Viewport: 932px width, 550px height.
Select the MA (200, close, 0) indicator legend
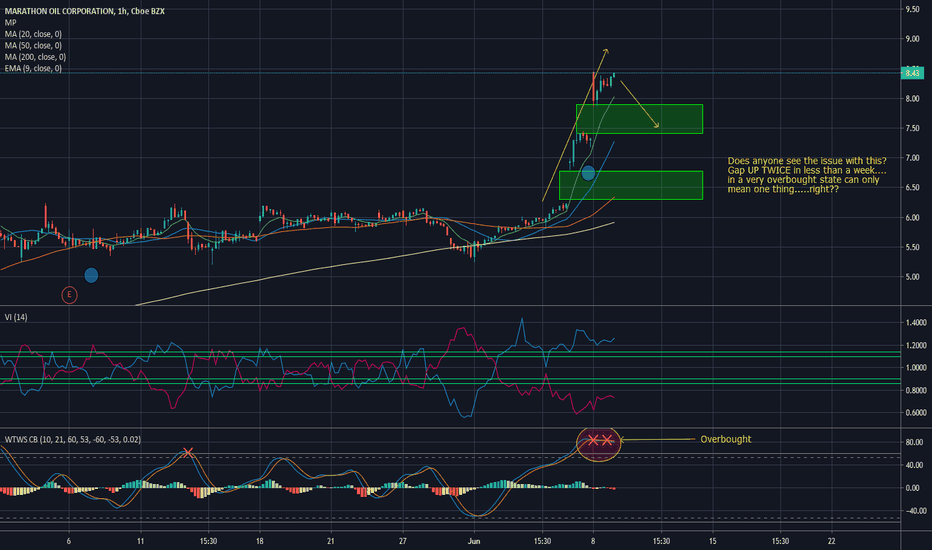click(36, 57)
